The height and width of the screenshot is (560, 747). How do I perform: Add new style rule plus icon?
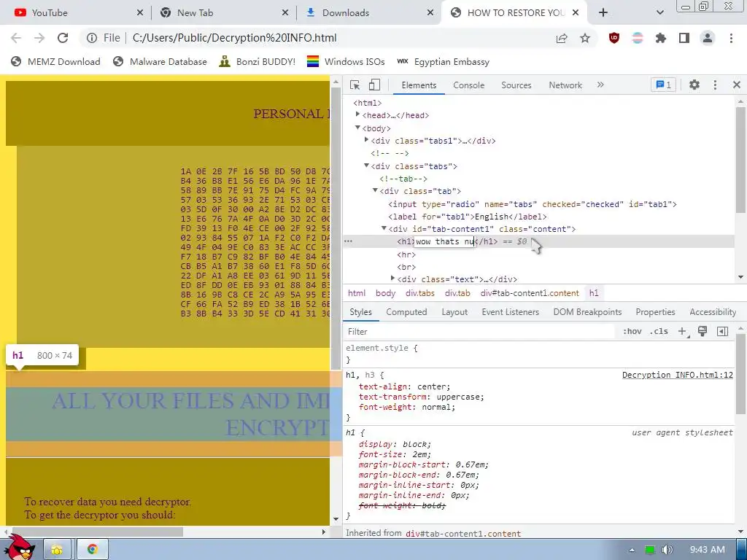click(x=682, y=332)
